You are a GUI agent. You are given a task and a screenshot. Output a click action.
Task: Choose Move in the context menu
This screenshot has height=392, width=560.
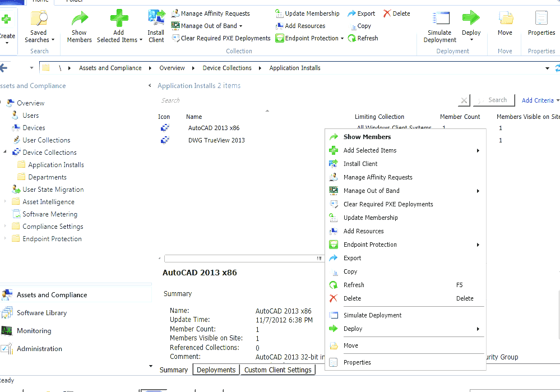coord(405,345)
